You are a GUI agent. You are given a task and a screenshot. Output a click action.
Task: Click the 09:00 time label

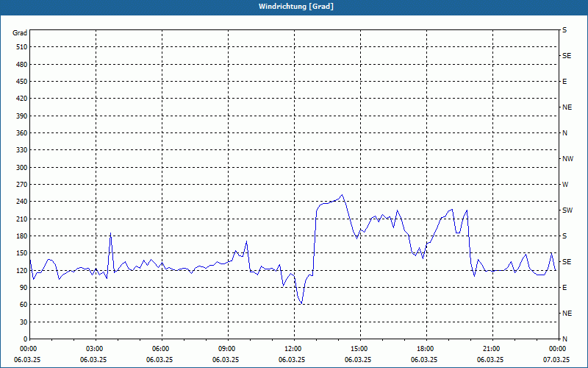(x=228, y=349)
